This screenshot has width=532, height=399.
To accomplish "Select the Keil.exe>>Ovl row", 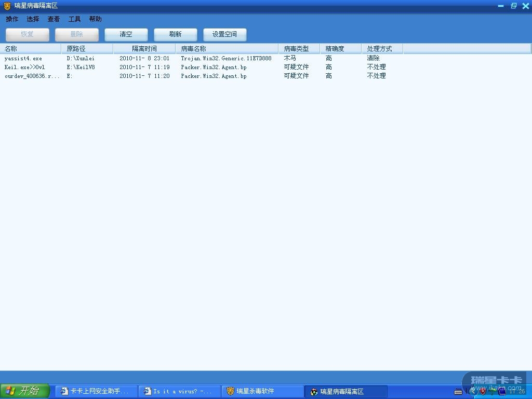I will 202,67.
